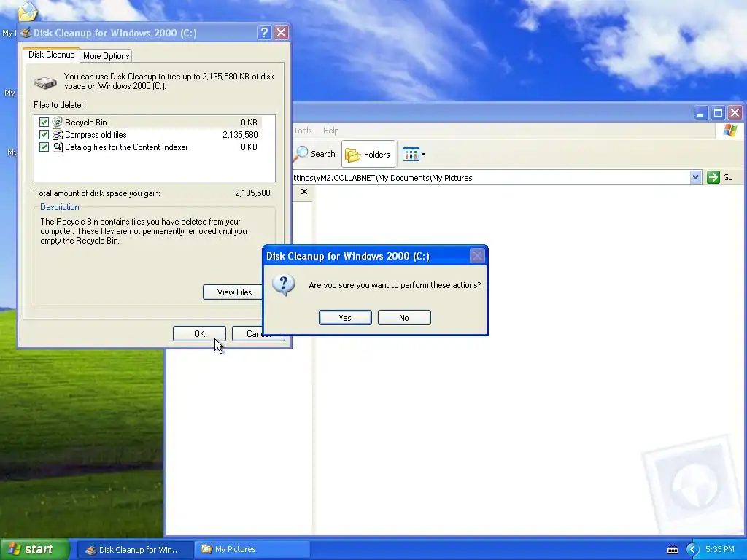Close the My Pictures Explorer window
This screenshot has width=747, height=560.
[x=735, y=113]
